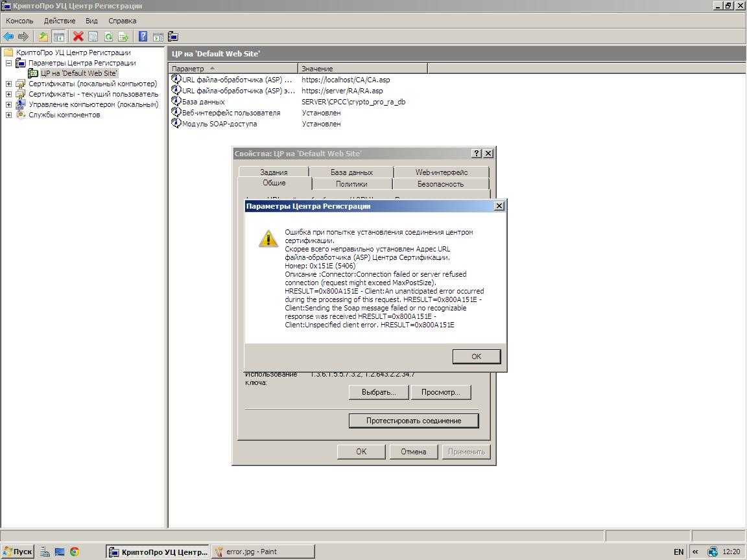Expand Сертификаты (локальный компьютер) node
Image resolution: width=747 pixels, height=560 pixels.
[8, 84]
